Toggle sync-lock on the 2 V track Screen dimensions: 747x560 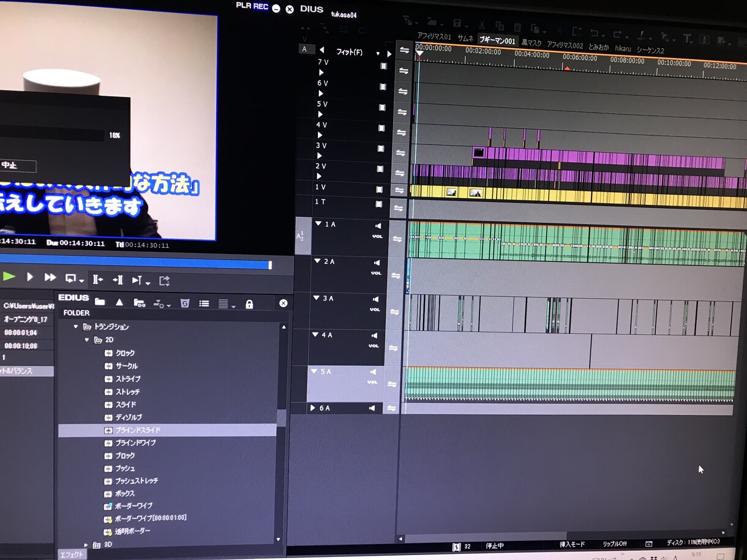400,173
